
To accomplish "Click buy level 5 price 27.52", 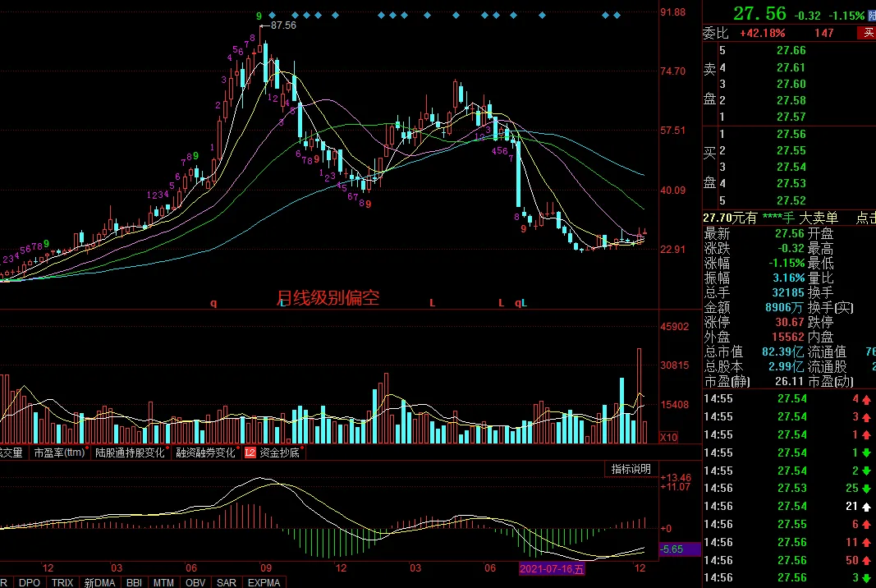I will click(x=791, y=200).
